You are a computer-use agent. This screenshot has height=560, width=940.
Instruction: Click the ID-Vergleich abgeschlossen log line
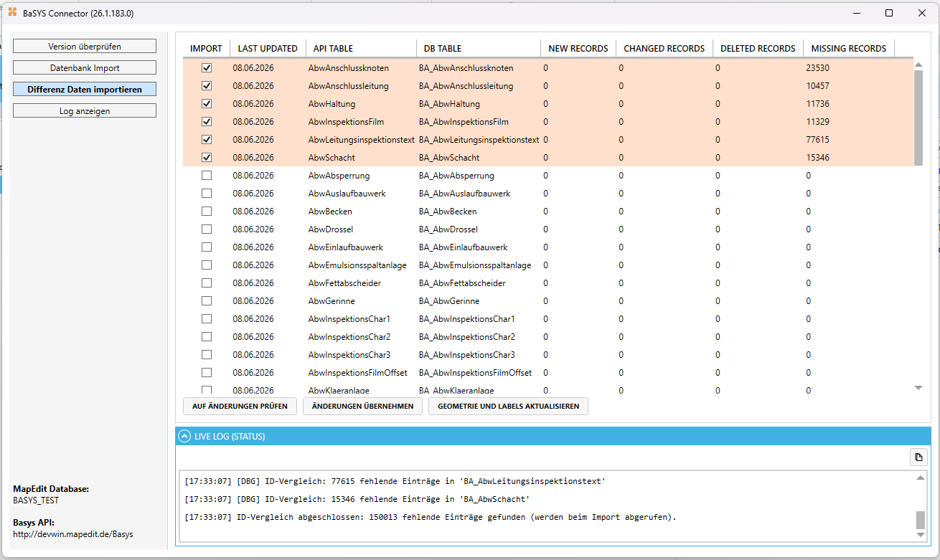[431, 517]
